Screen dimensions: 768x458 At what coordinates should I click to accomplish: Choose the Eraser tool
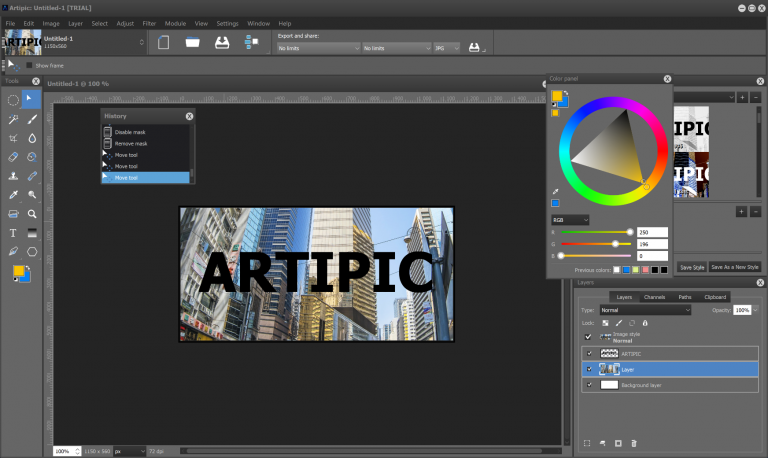tap(13, 157)
